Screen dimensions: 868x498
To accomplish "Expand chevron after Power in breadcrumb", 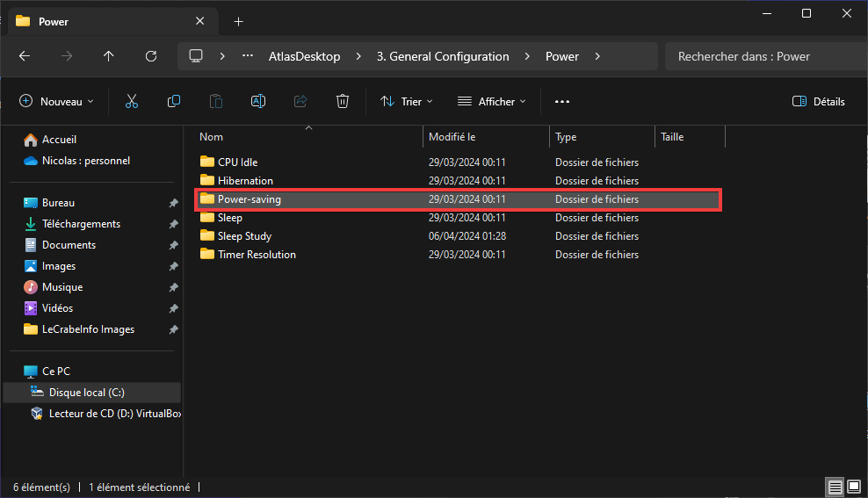I will (597, 56).
